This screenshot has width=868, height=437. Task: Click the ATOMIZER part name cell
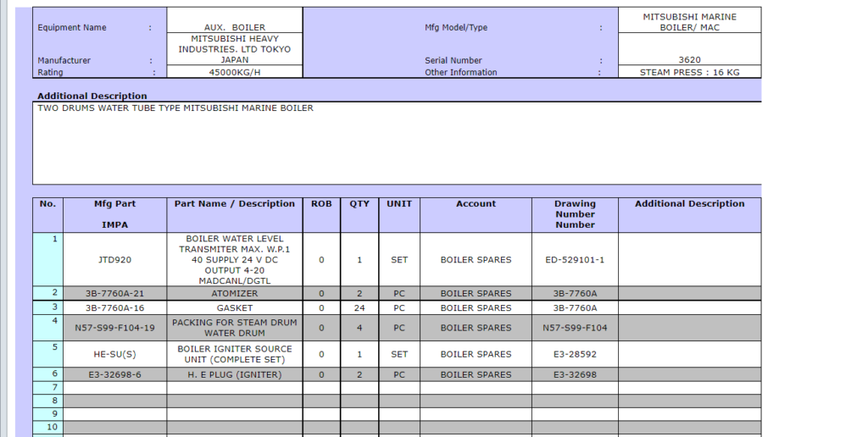click(x=235, y=293)
